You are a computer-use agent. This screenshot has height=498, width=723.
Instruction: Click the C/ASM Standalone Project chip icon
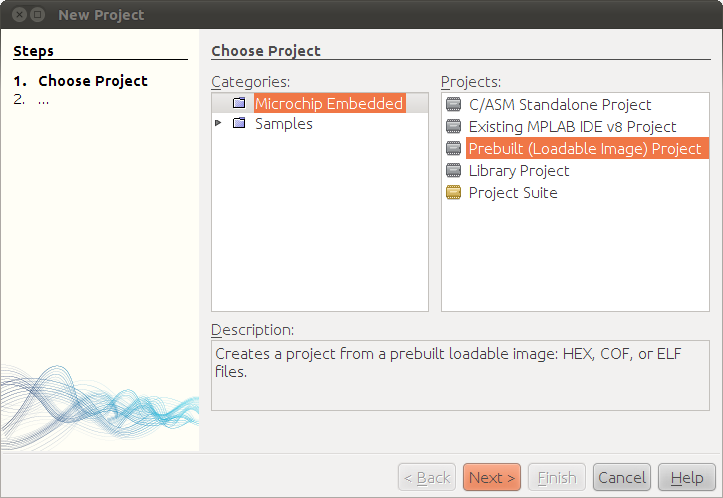(x=453, y=104)
